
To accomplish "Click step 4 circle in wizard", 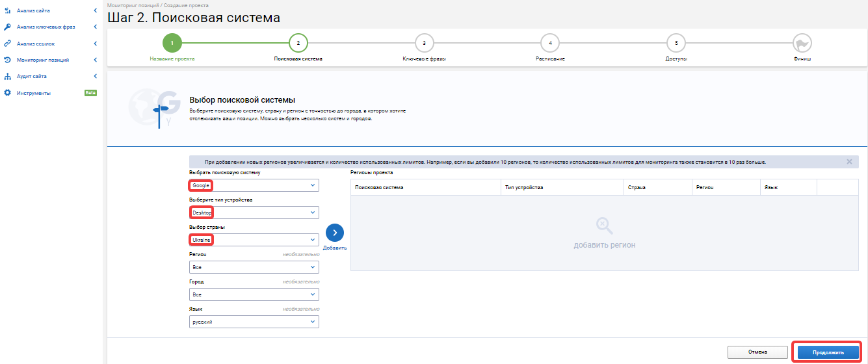I will (x=550, y=43).
